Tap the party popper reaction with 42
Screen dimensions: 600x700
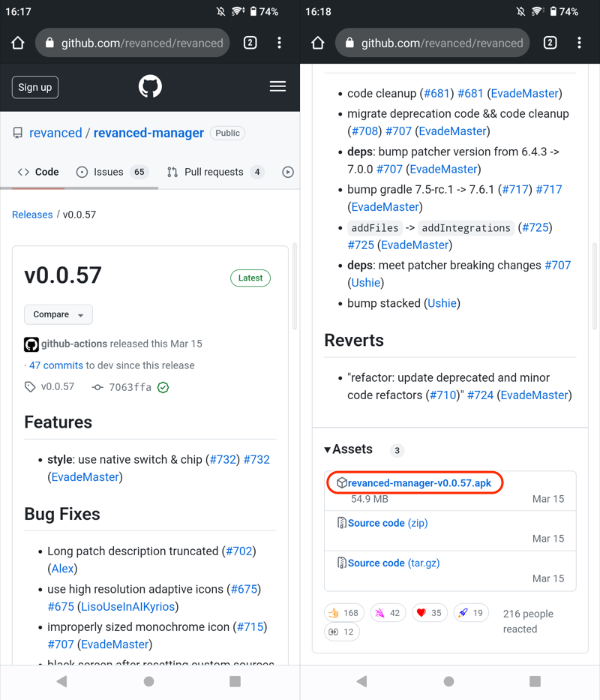(x=387, y=613)
